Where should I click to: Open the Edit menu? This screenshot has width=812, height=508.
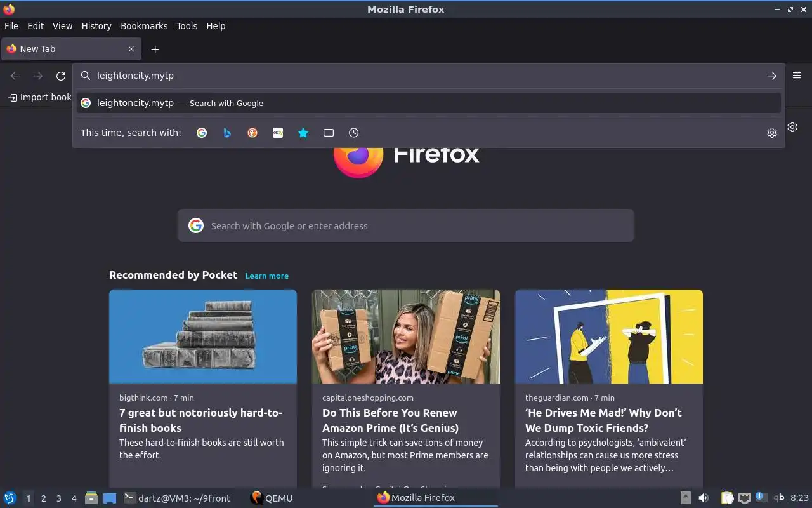[x=36, y=26]
